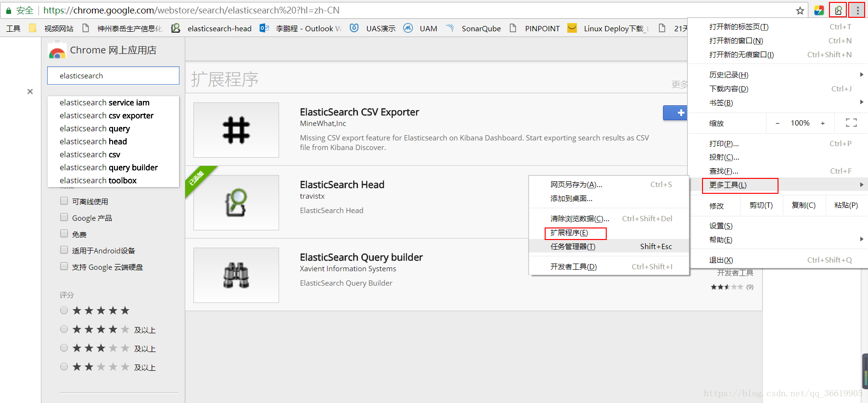Image resolution: width=868 pixels, height=403 pixels.
Task: Decrease zoom with the minus button
Action: coord(778,123)
